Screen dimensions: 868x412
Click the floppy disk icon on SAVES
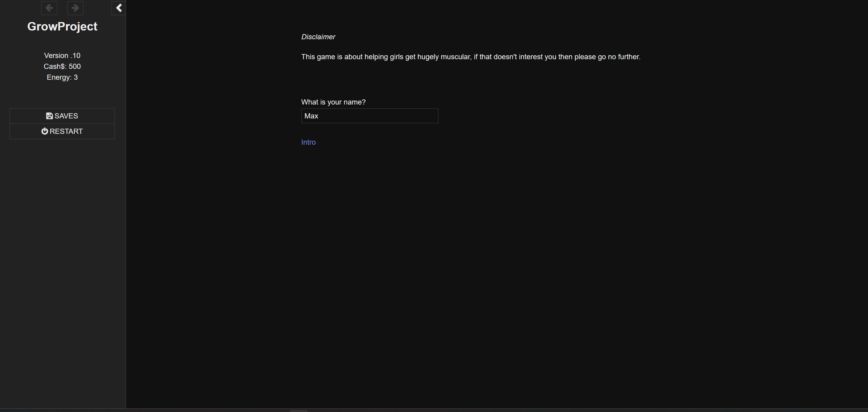[x=49, y=116]
